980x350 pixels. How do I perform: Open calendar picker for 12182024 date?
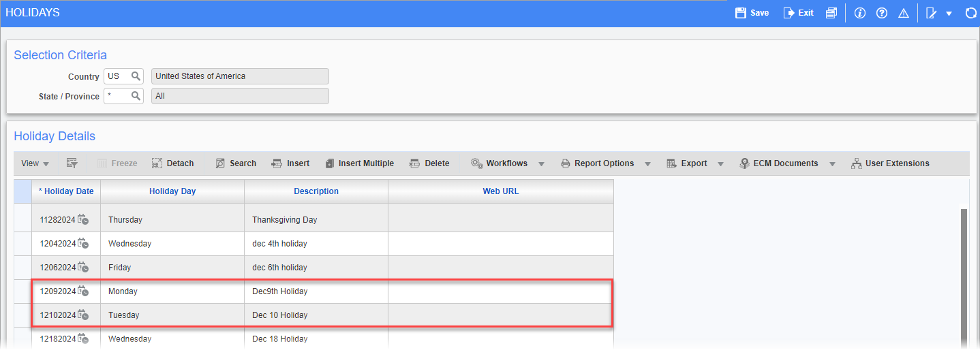click(x=83, y=338)
